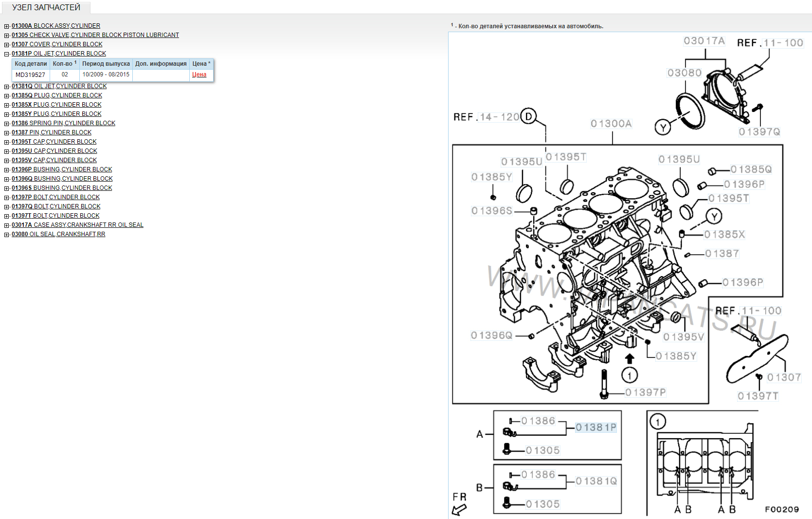812x519 pixels.
Task: Click 01381Q label in diagram box B
Action: (x=596, y=481)
